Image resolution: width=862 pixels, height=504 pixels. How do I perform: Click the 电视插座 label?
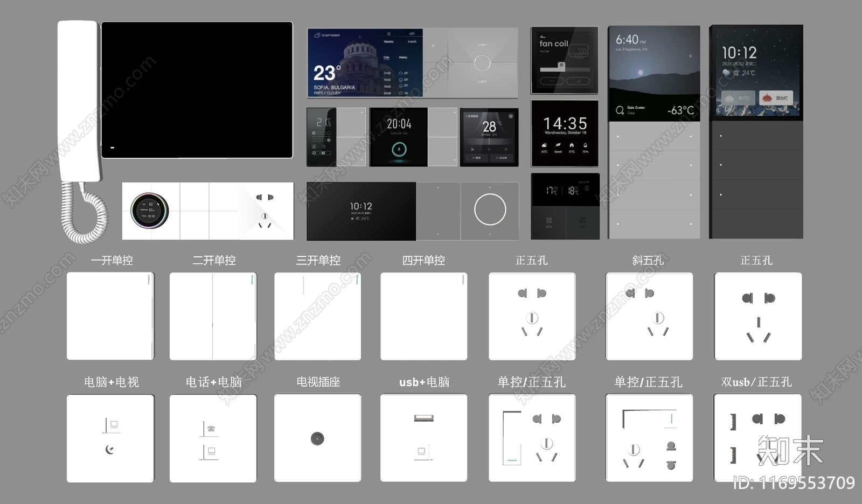pos(318,382)
